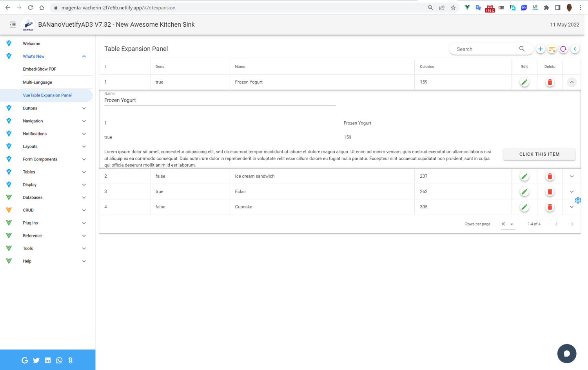The height and width of the screenshot is (370, 588).
Task: Toggle the navigation drawer hamburger icon
Action: coord(13,24)
